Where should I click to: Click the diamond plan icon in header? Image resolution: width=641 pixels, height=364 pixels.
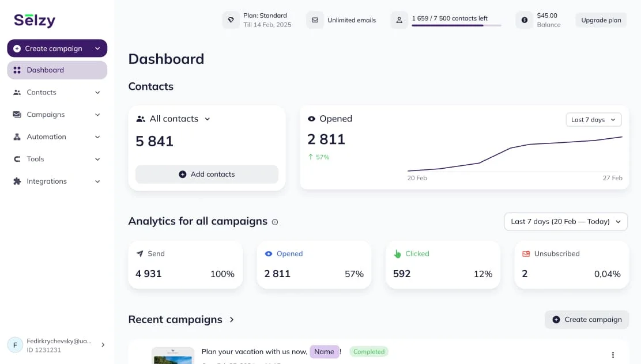231,20
